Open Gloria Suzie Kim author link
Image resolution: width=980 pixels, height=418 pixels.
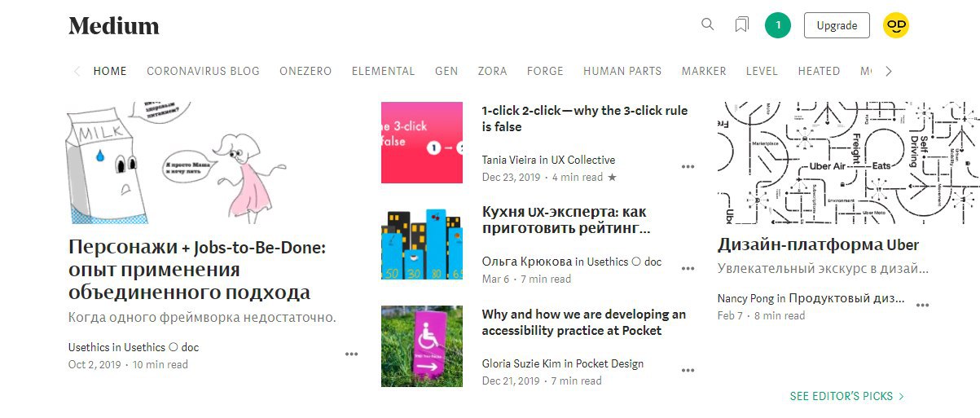[521, 363]
